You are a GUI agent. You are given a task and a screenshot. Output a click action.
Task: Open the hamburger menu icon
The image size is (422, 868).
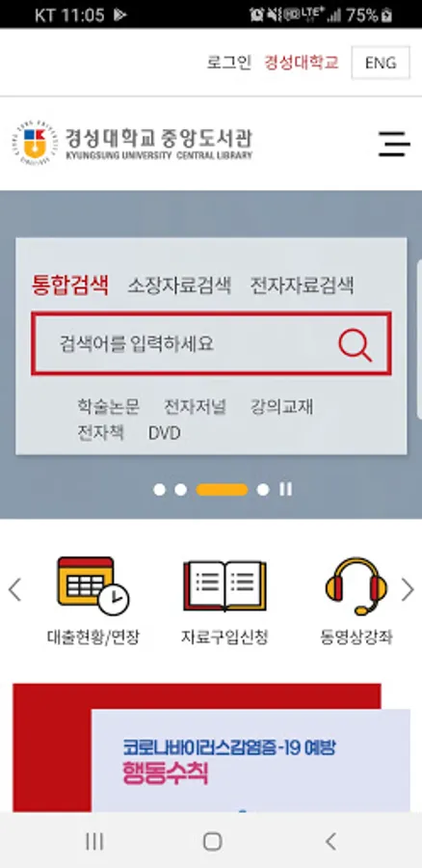(x=394, y=144)
